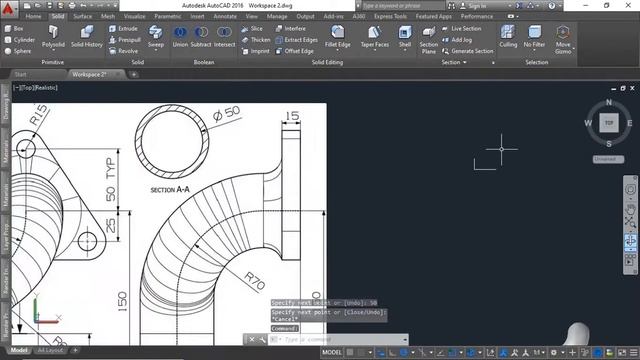Choose the Imprint tool
The width and height of the screenshot is (640, 360).
(x=256, y=51)
